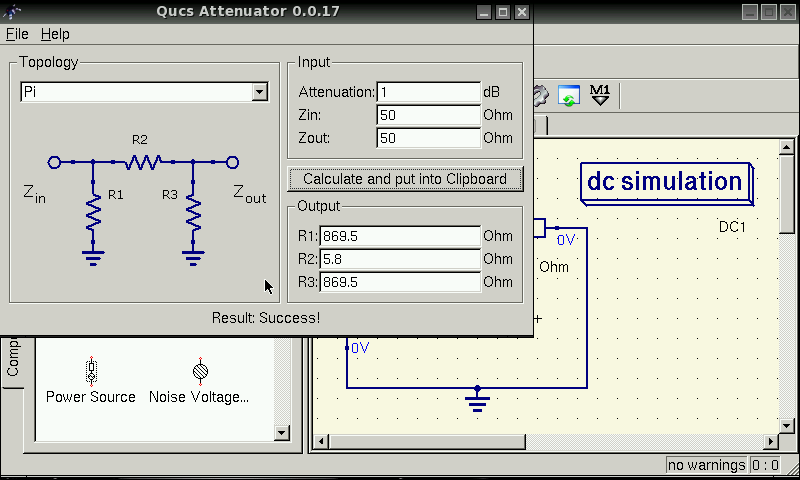This screenshot has height=480, width=800.
Task: Click the schematic vertical scrollbar down arrow
Action: pos(786,425)
